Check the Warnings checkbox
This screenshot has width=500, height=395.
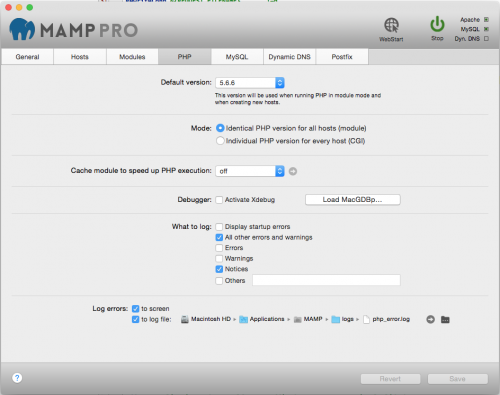[x=219, y=258]
